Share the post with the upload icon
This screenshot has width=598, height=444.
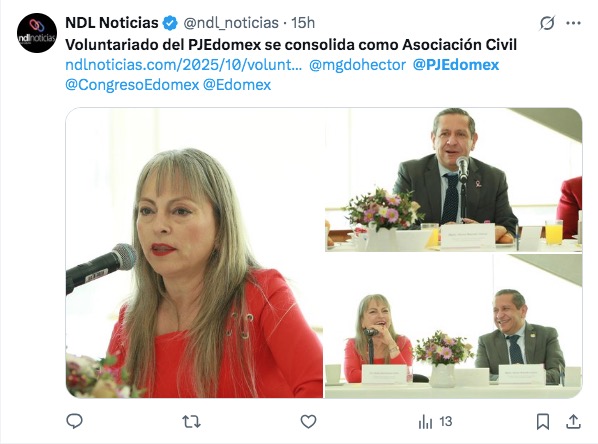click(573, 421)
